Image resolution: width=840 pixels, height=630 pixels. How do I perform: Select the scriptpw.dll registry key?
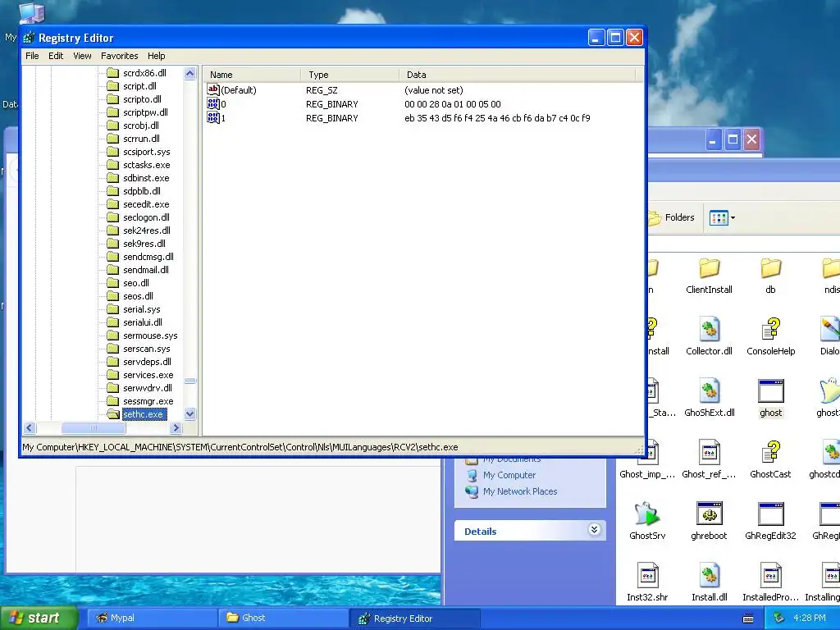point(146,112)
